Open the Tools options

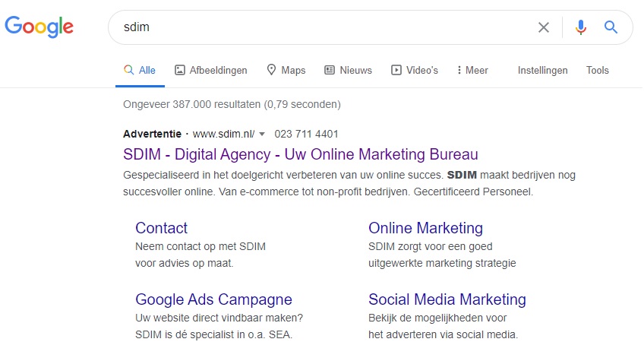click(x=597, y=71)
